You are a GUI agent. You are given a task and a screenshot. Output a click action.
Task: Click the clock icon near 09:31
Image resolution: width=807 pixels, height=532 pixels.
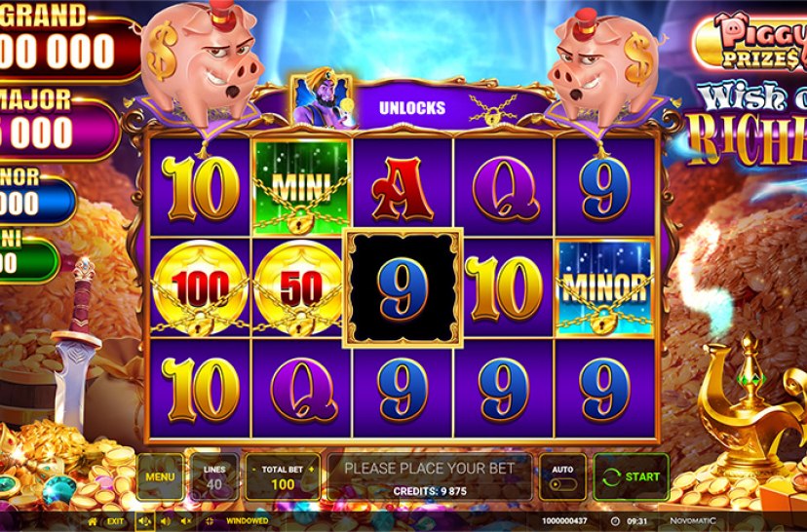pos(616,521)
